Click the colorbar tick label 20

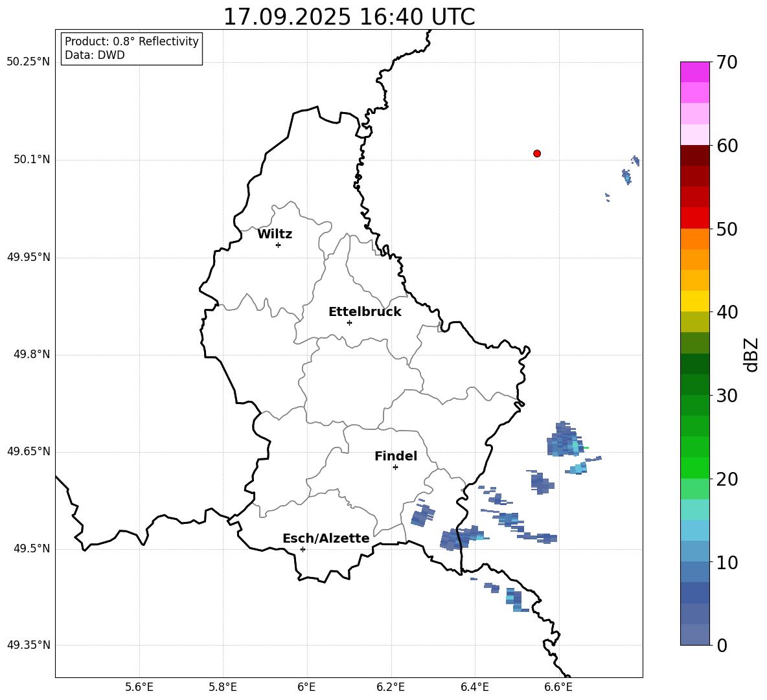pos(727,479)
